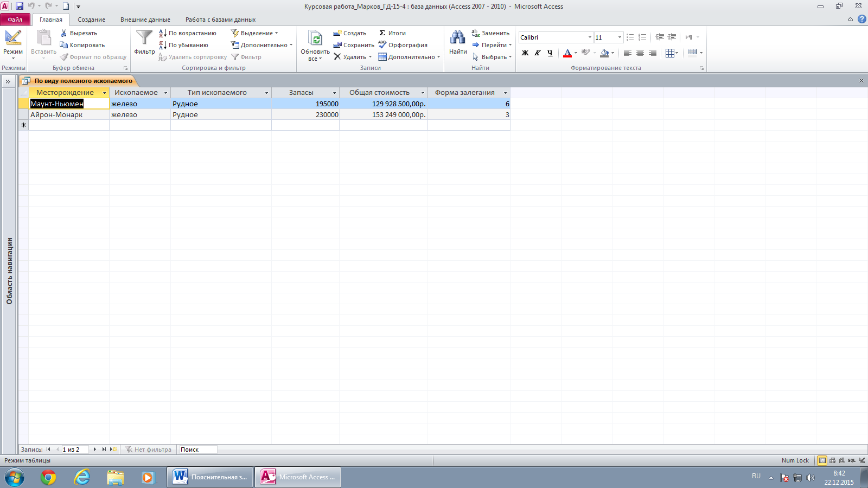
Task: Click the record number field
Action: [x=74, y=450]
